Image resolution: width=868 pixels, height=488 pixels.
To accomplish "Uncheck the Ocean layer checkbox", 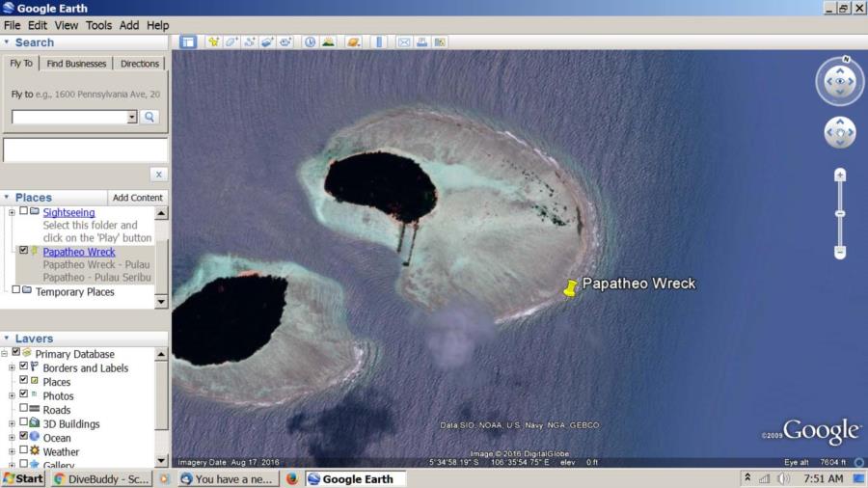I will [23, 436].
